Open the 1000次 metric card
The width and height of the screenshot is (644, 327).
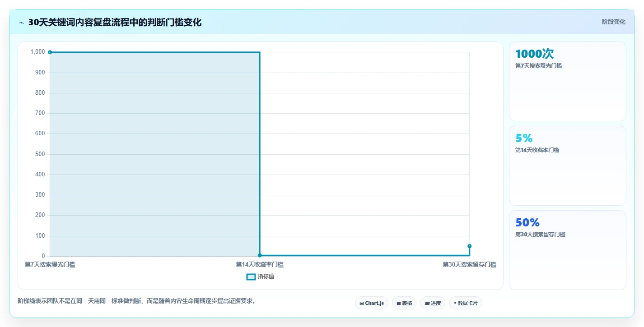[x=568, y=81]
